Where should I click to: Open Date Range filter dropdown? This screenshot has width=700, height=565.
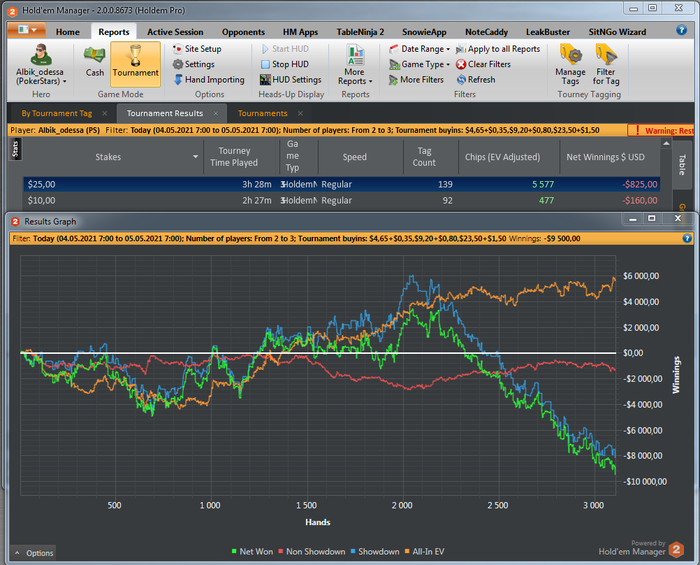[x=419, y=49]
